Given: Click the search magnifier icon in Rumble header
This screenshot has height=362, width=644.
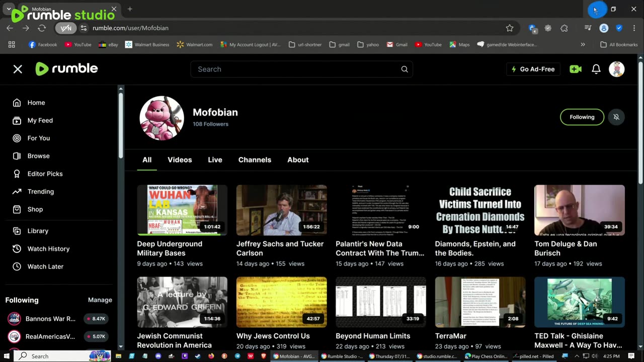Looking at the screenshot, I should (x=405, y=69).
